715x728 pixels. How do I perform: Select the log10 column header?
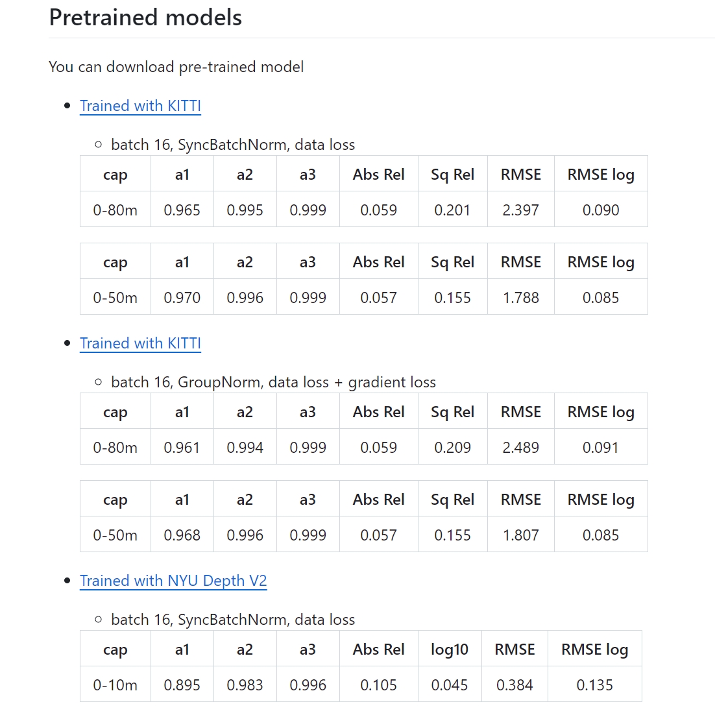[450, 649]
